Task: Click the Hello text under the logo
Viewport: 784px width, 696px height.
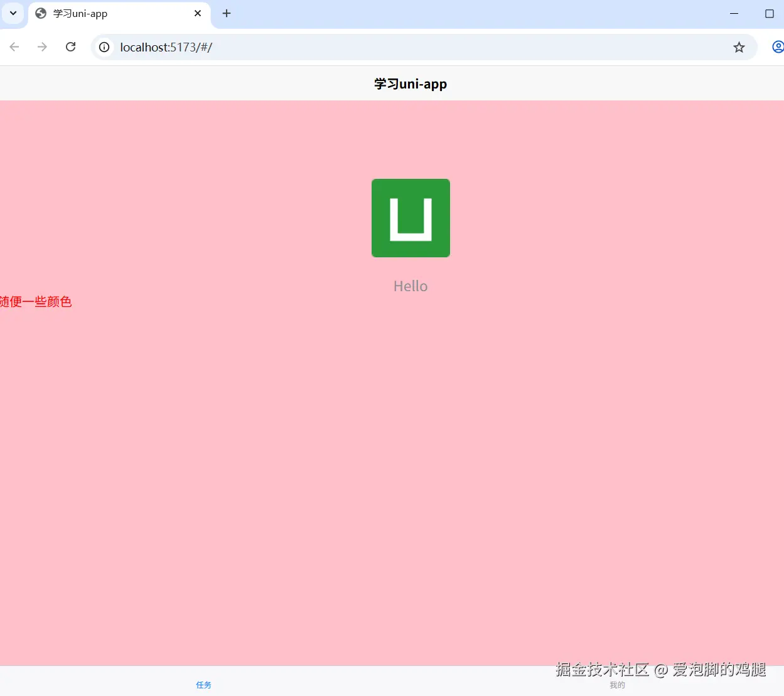Action: (x=411, y=286)
